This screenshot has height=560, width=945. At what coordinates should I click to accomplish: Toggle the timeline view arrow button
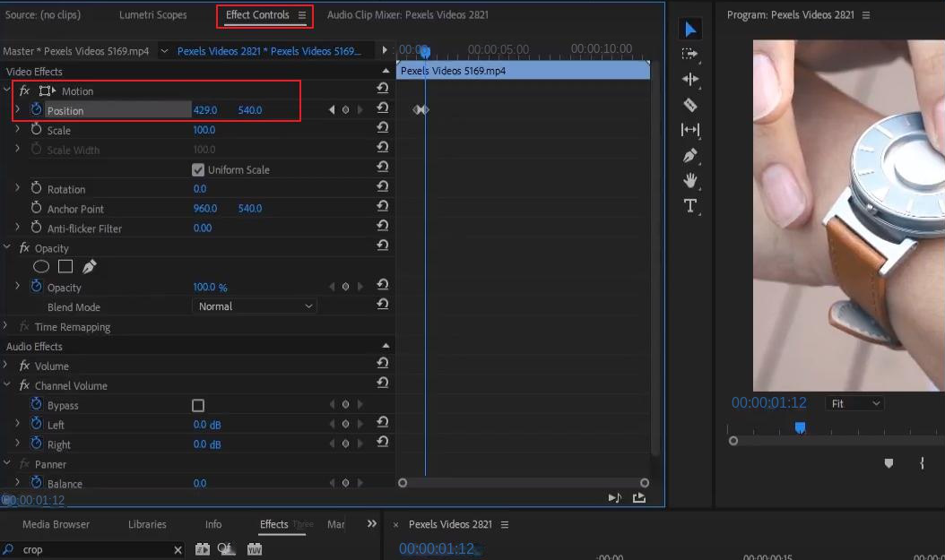pyautogui.click(x=385, y=50)
